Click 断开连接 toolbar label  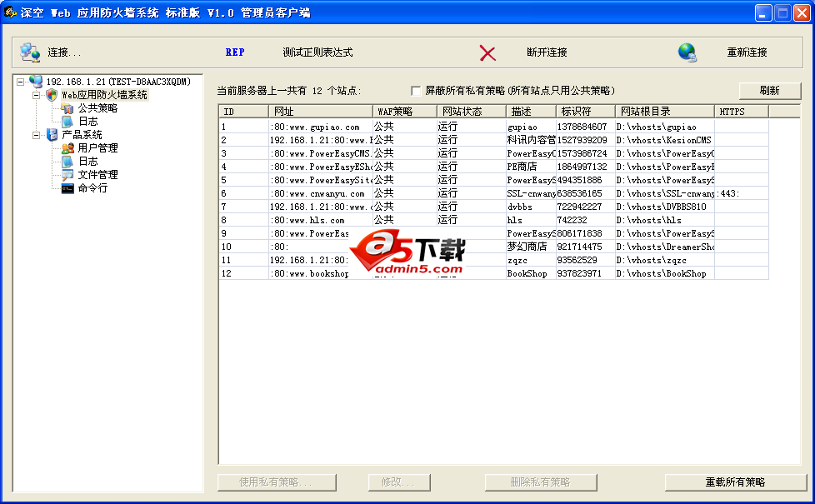pyautogui.click(x=547, y=52)
